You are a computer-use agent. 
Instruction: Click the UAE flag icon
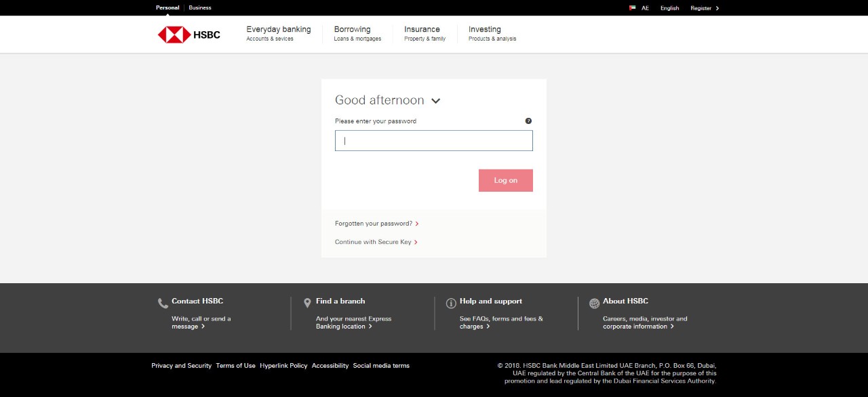(632, 8)
